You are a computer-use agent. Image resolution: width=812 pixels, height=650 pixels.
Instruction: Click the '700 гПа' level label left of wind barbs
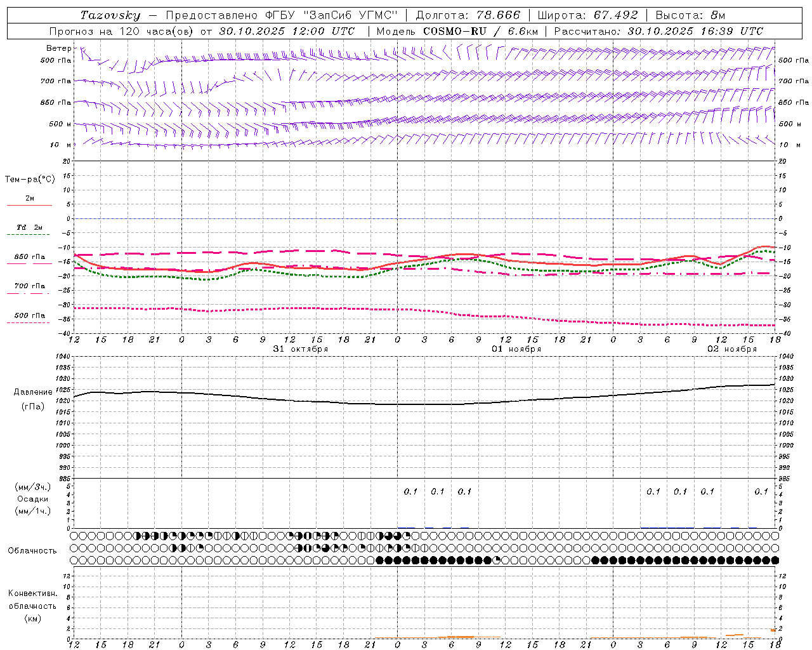point(56,81)
